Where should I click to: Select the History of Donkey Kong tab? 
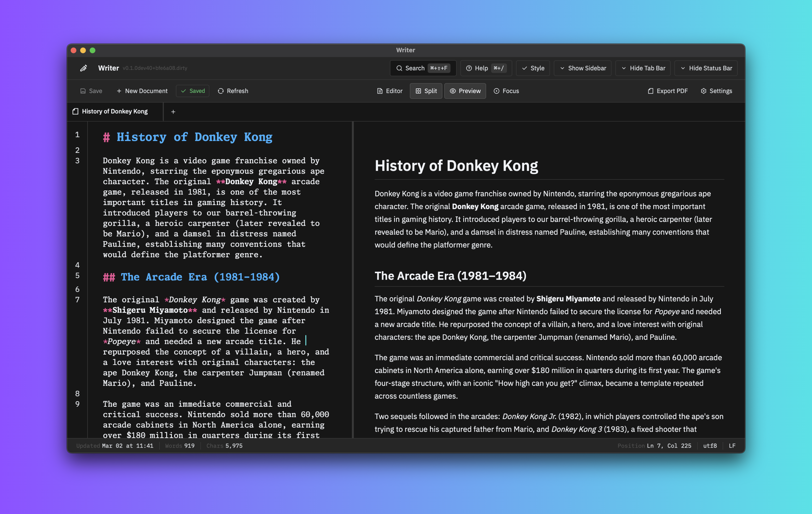(114, 111)
